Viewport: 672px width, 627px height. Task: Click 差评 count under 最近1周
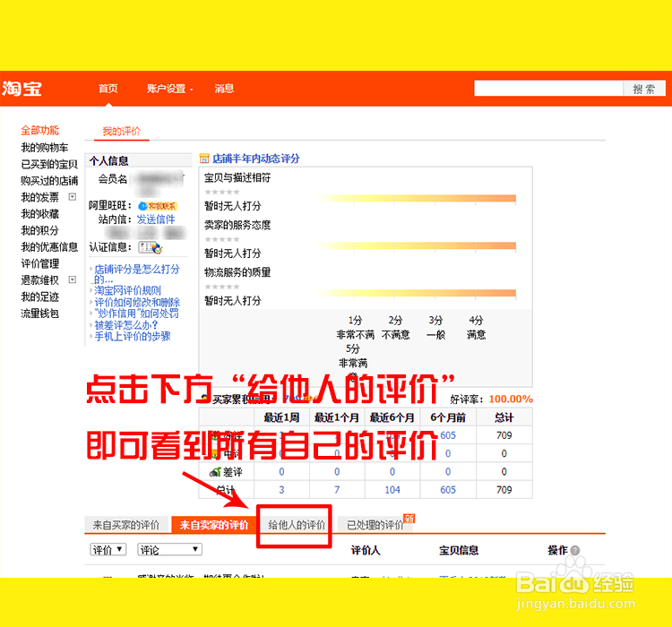pos(281,471)
